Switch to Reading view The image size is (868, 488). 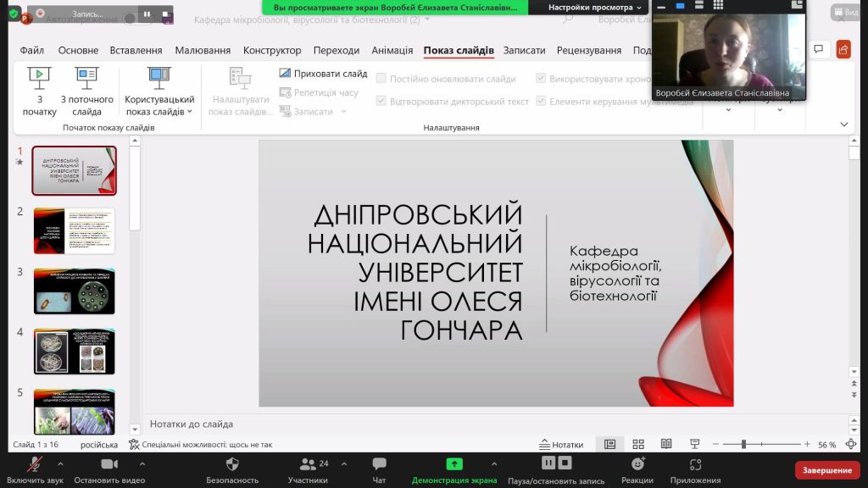click(666, 444)
